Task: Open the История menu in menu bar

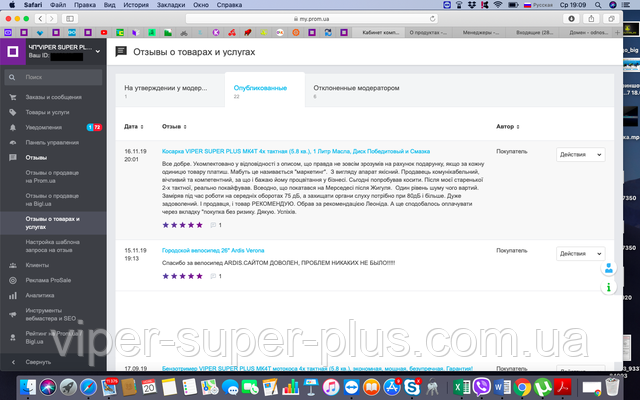Action: pos(136,5)
